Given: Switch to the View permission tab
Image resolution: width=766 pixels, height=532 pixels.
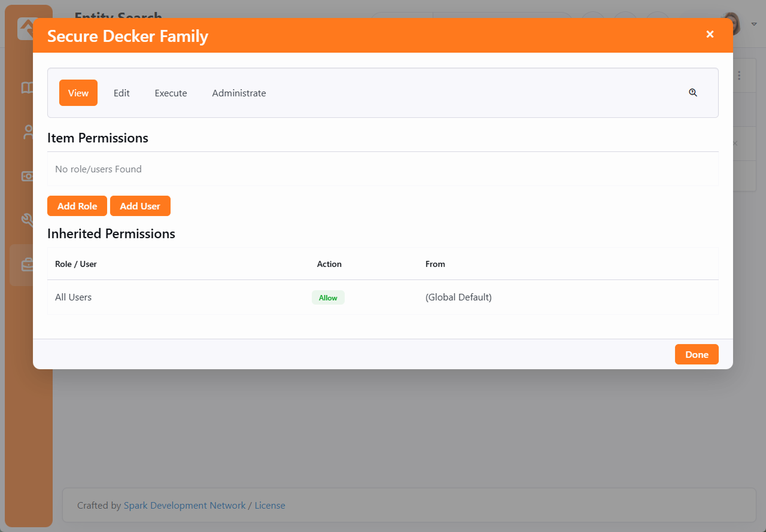Looking at the screenshot, I should [78, 93].
